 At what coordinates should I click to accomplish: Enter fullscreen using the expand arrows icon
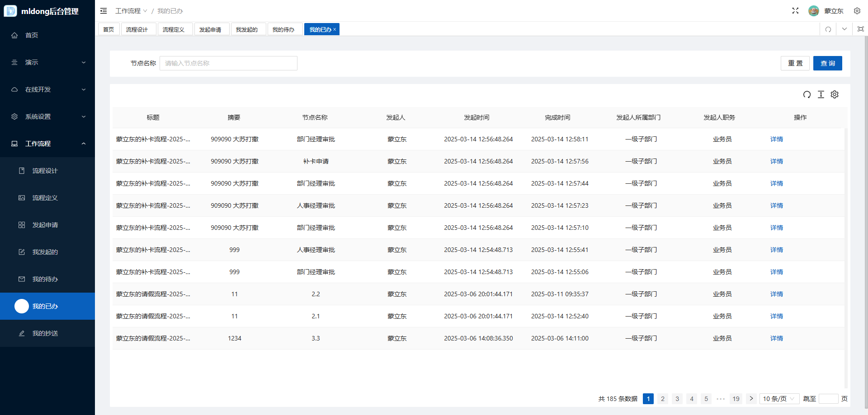pyautogui.click(x=795, y=11)
